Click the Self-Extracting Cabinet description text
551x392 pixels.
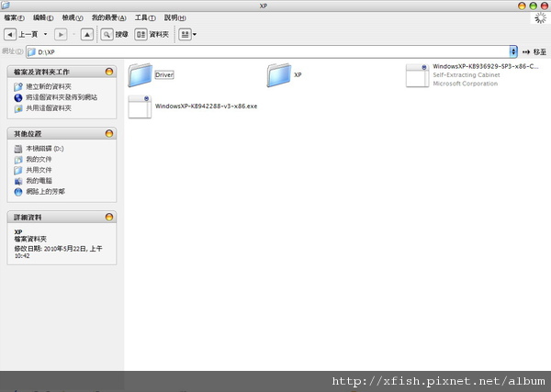tap(467, 74)
